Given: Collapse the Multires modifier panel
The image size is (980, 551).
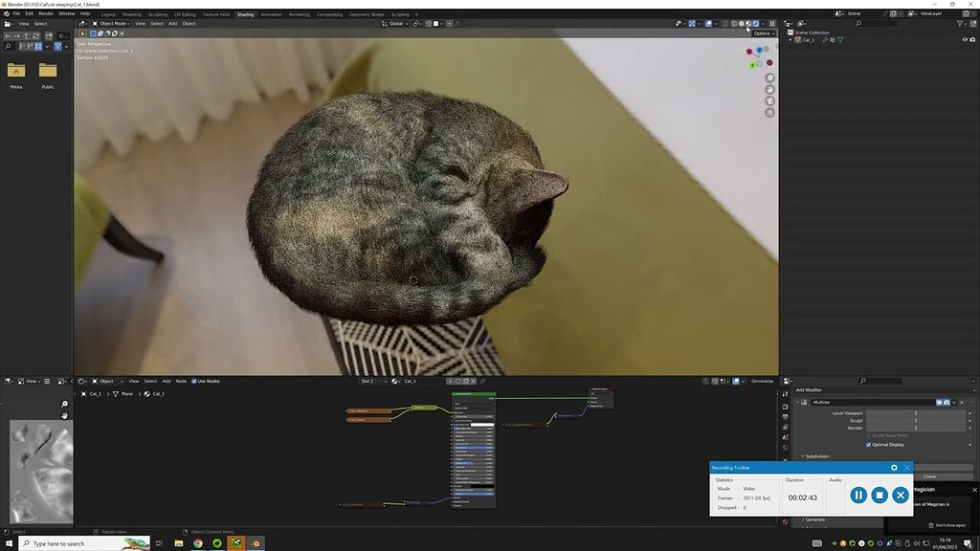Looking at the screenshot, I should 798,402.
